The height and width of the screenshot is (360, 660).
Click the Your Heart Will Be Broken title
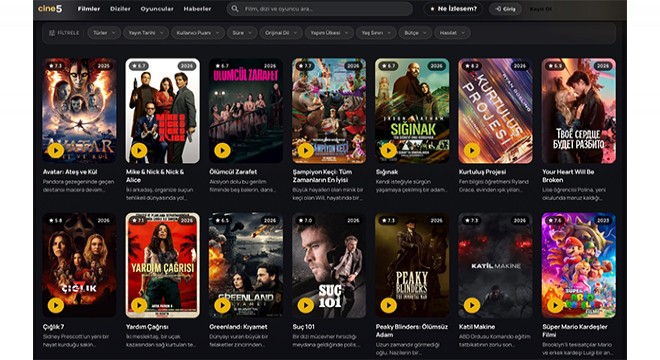pos(568,176)
